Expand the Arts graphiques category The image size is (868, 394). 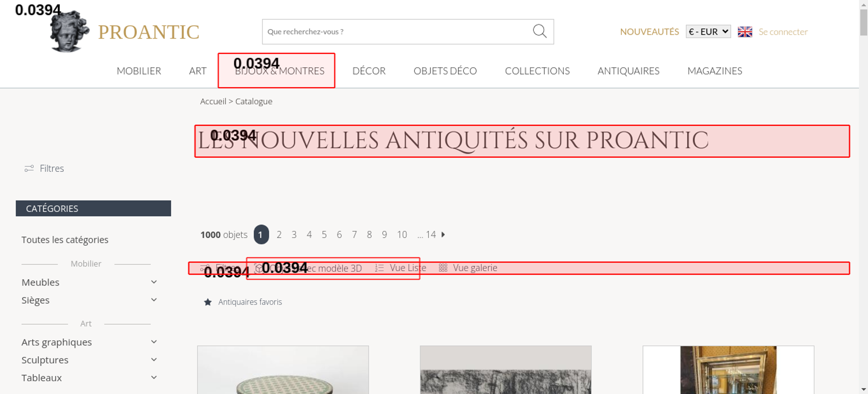154,342
